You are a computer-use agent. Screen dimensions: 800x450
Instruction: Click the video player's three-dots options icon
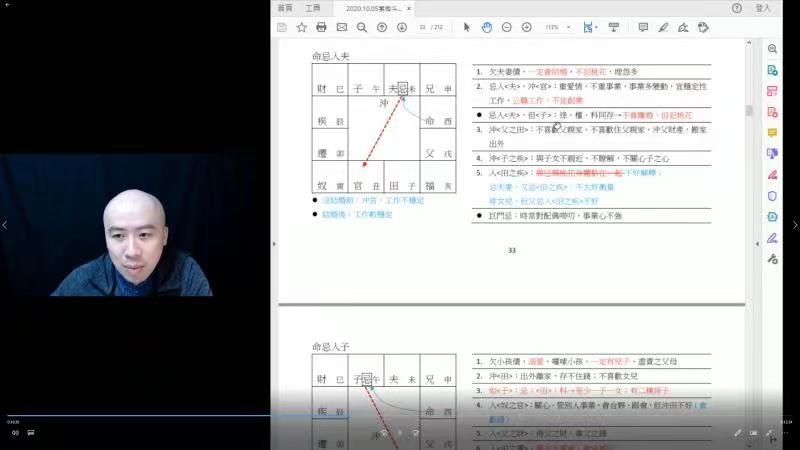click(785, 433)
